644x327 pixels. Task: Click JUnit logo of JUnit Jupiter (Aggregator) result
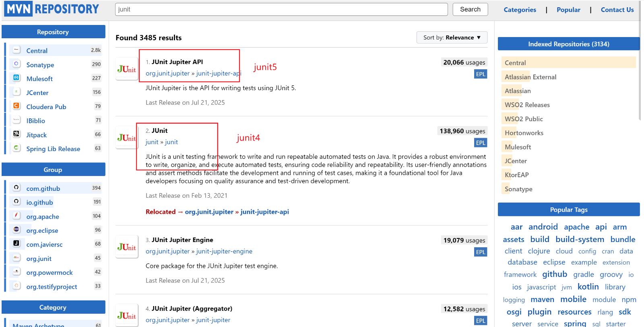127,316
